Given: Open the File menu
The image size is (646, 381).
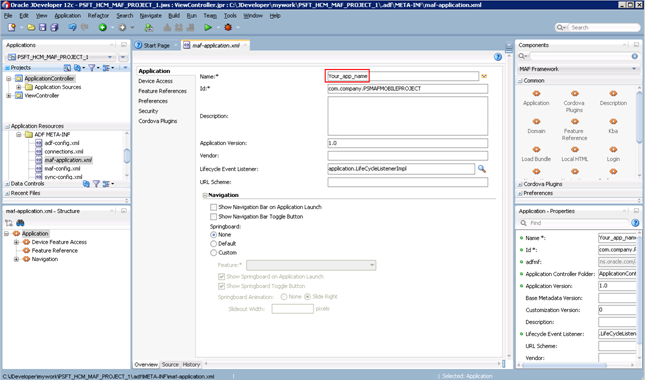Looking at the screenshot, I should [8, 16].
